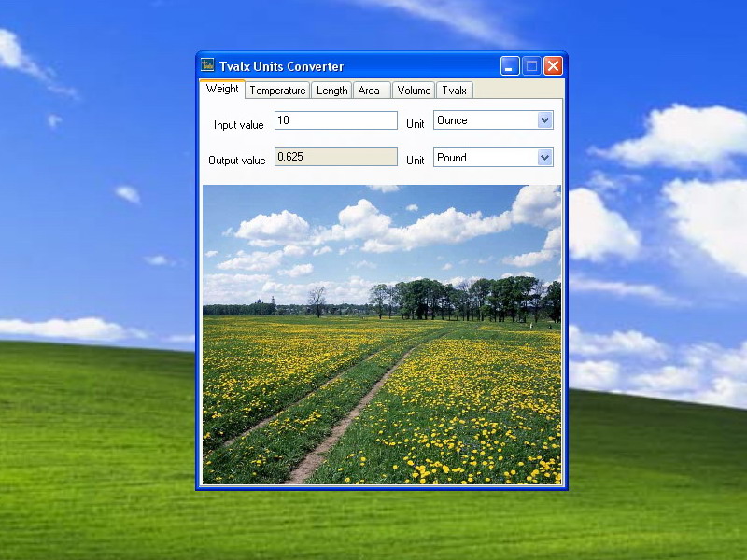This screenshot has width=747, height=560.
Task: Minimize the Tvalx Units Converter window
Action: click(510, 66)
